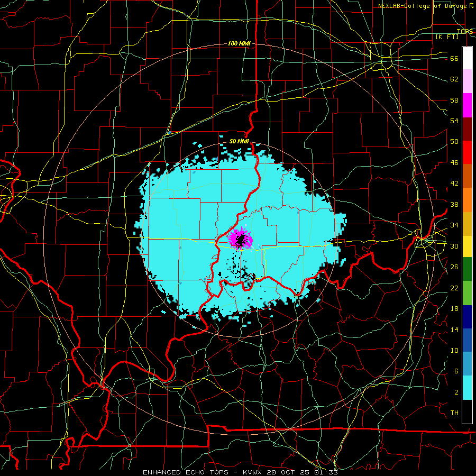
Task: Click the "14" legend value
Action: pyautogui.click(x=454, y=329)
